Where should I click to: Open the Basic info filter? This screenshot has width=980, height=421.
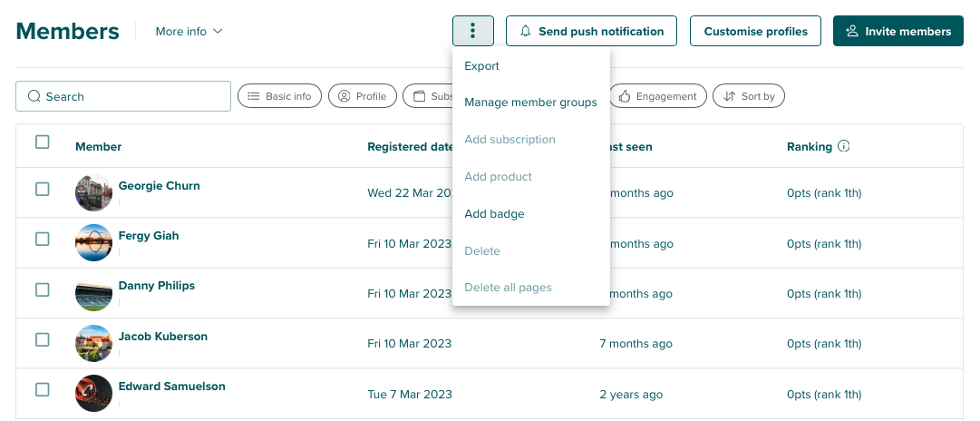point(279,96)
